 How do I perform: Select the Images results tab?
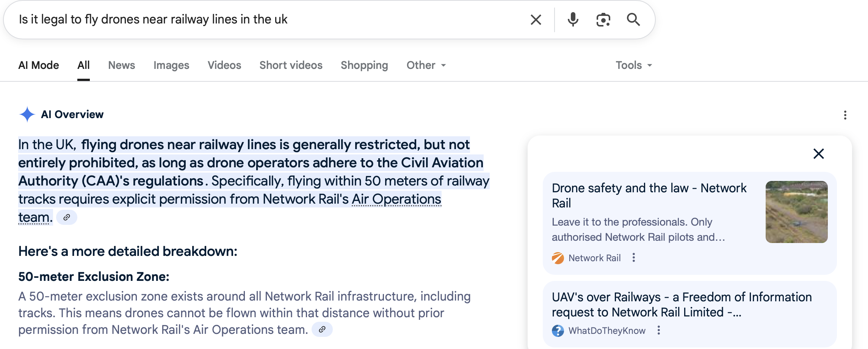pyautogui.click(x=171, y=65)
